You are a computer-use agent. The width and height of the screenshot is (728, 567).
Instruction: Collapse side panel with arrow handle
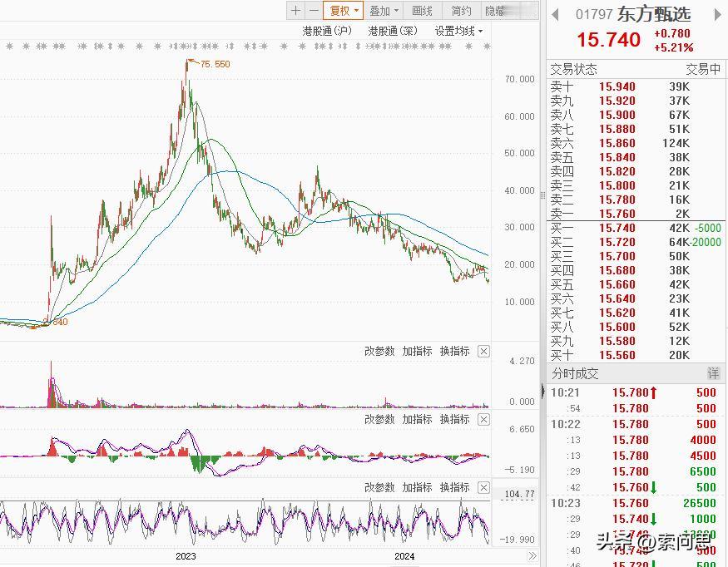tap(542, 391)
